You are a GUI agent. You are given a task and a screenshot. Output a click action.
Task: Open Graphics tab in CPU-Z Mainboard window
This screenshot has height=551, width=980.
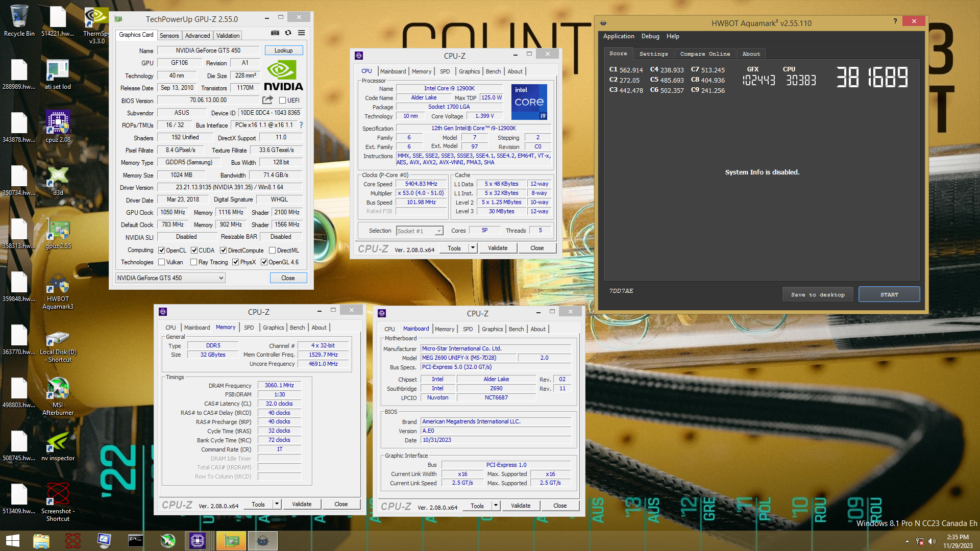(x=492, y=329)
